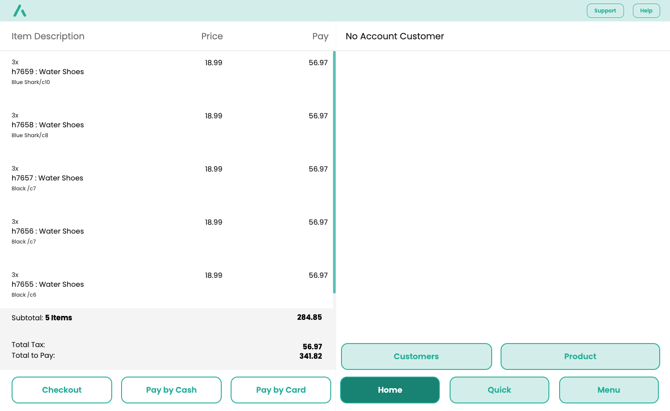Open the Customers panel
The height and width of the screenshot is (411, 670).
pos(416,356)
